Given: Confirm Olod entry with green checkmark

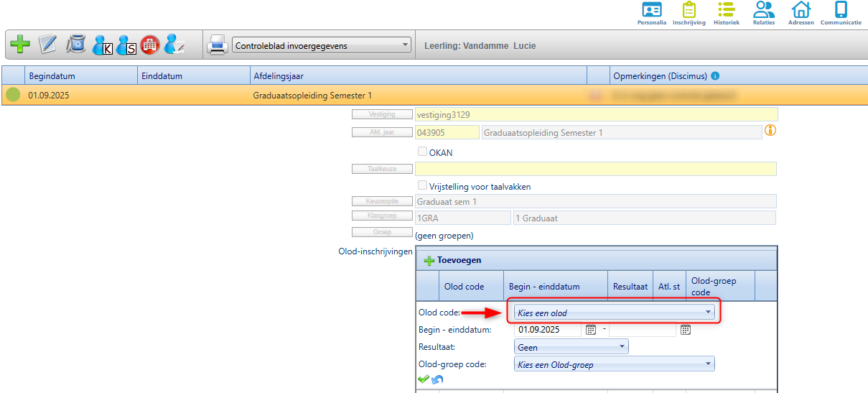Looking at the screenshot, I should coord(424,379).
